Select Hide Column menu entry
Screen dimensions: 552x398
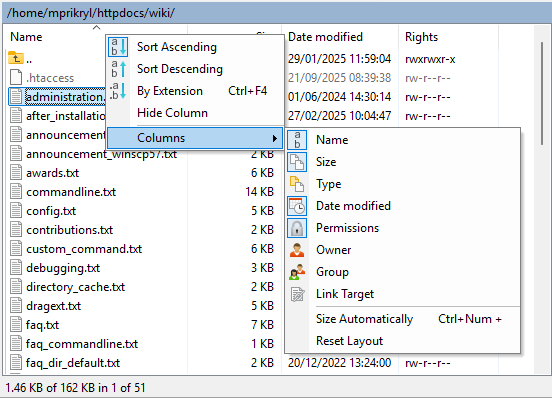click(x=195, y=113)
